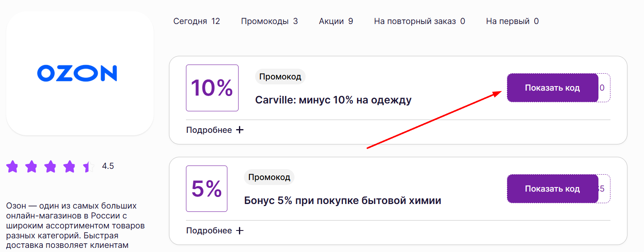
Task: Click the plus icon beside first Подробнее
Action: tap(240, 130)
